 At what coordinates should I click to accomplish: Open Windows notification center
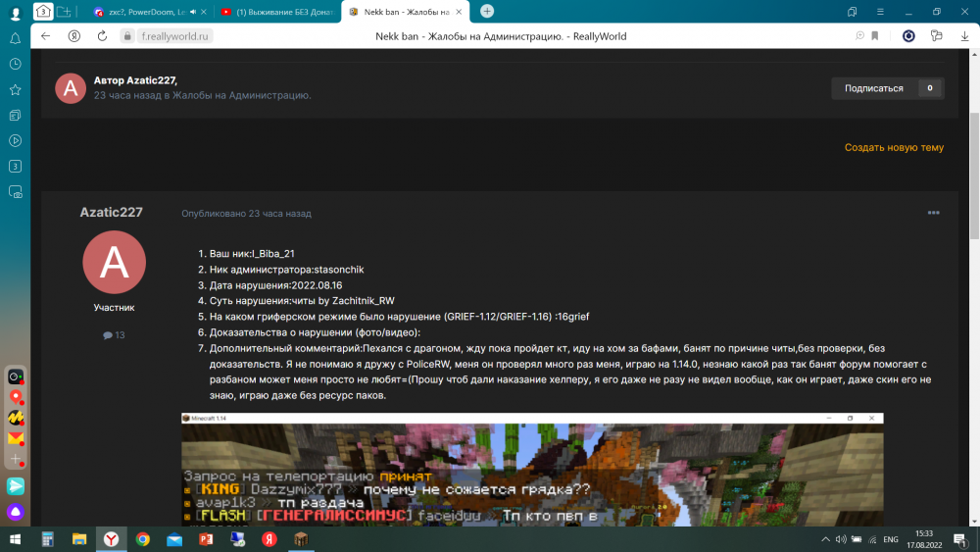point(960,539)
